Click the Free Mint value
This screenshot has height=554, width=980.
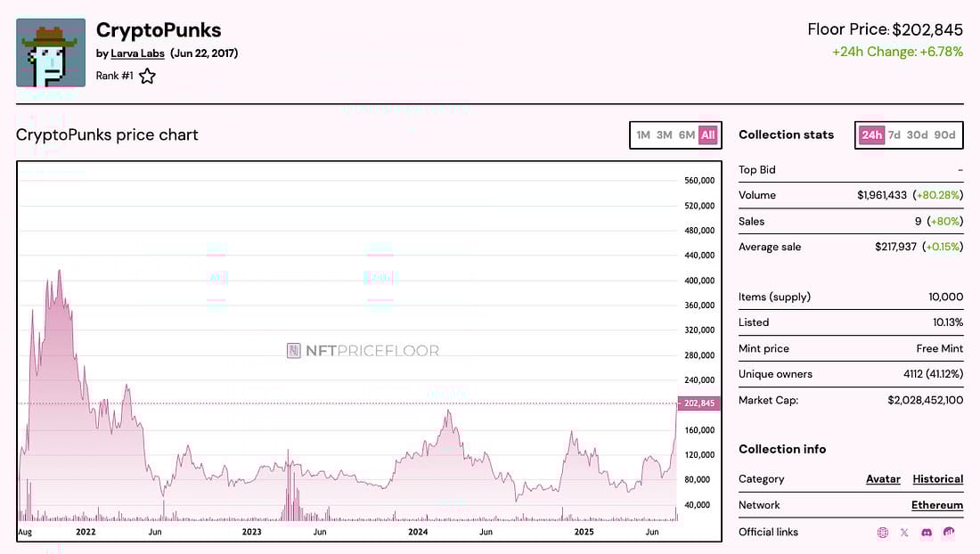click(x=939, y=349)
